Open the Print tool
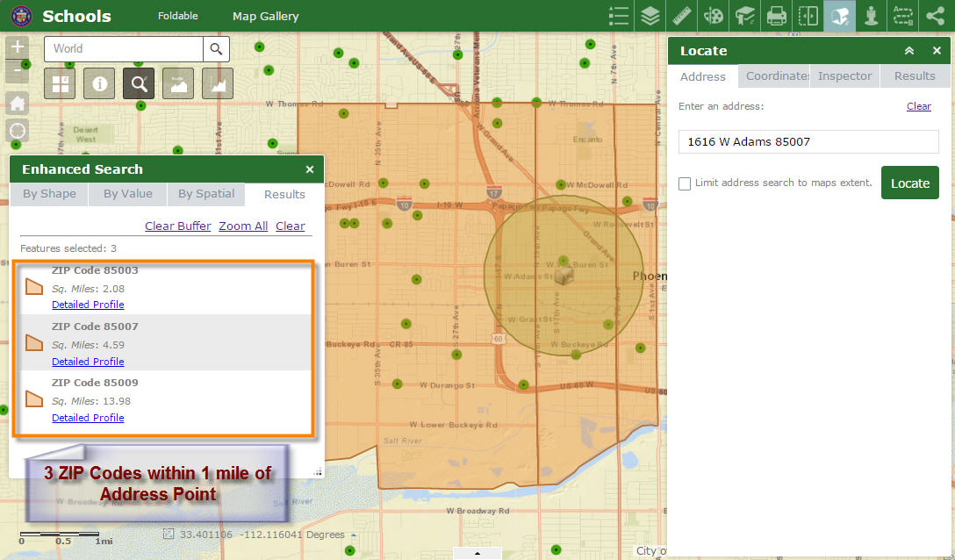The width and height of the screenshot is (955, 560). [776, 16]
